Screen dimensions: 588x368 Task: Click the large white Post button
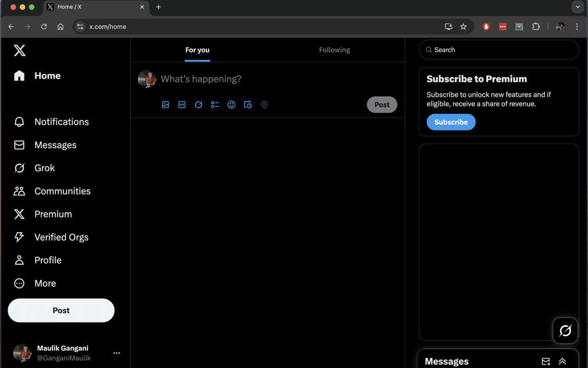coord(61,310)
